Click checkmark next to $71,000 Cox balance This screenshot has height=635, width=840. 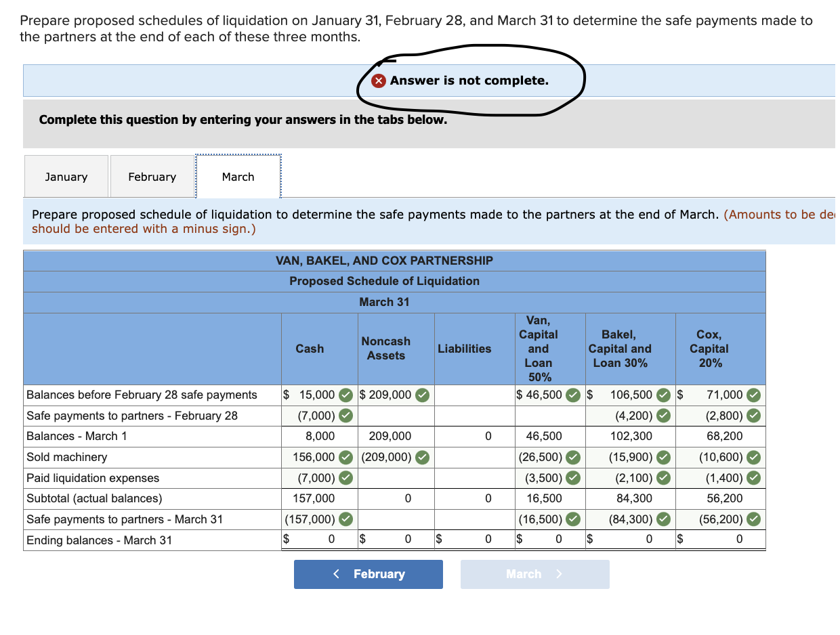pos(752,395)
